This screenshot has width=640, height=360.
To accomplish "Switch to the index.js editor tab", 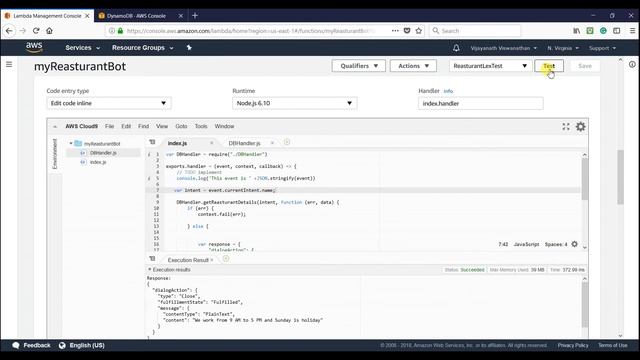I will tap(178, 143).
